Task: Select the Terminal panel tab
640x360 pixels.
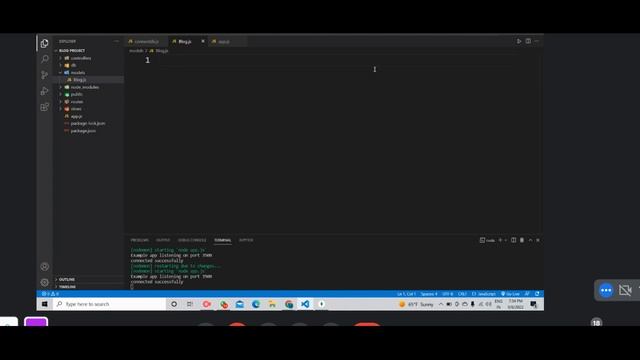Action: pos(222,240)
